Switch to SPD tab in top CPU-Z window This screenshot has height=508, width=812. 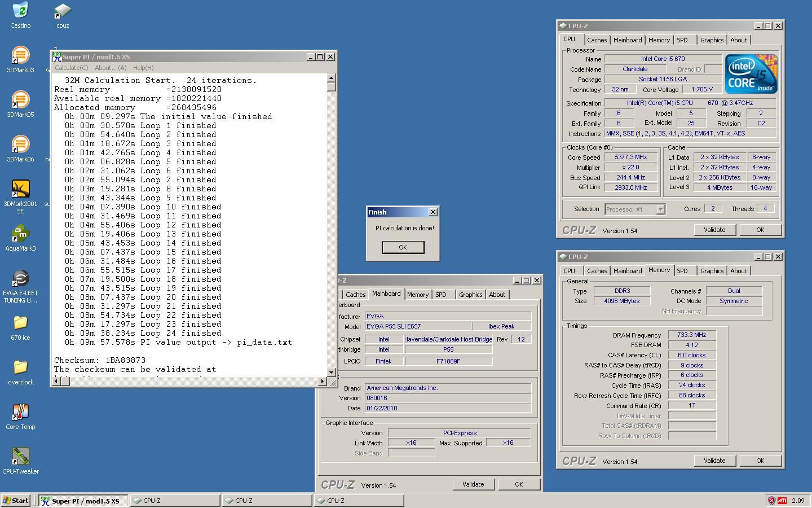(x=682, y=40)
